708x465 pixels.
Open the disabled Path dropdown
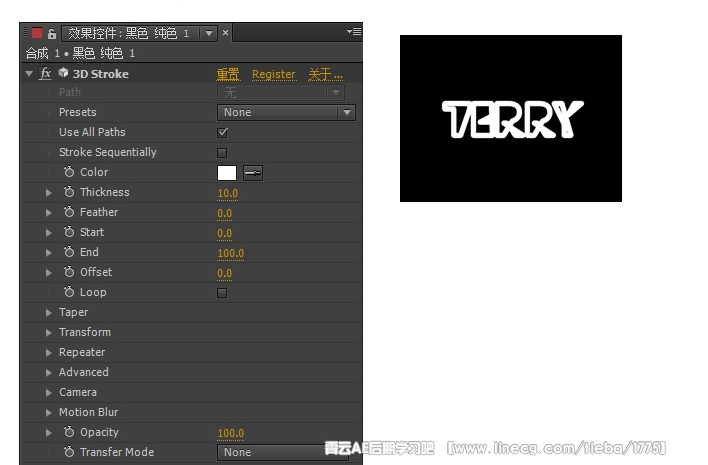tap(281, 93)
